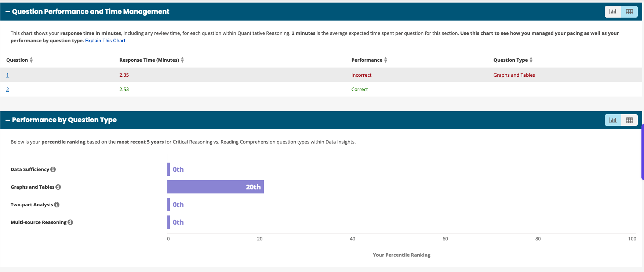The image size is (644, 272).
Task: Open info icon beside Multi-source Reasoning
Action: click(x=70, y=222)
